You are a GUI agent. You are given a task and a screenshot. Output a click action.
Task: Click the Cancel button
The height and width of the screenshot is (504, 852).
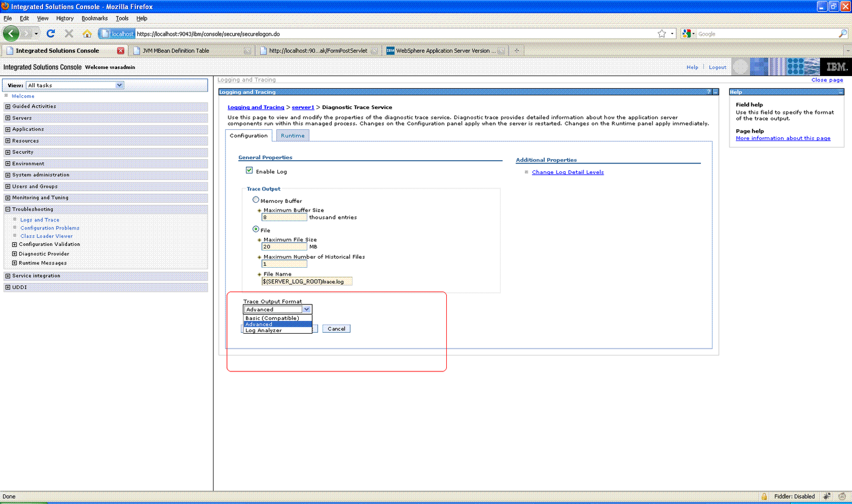point(337,329)
